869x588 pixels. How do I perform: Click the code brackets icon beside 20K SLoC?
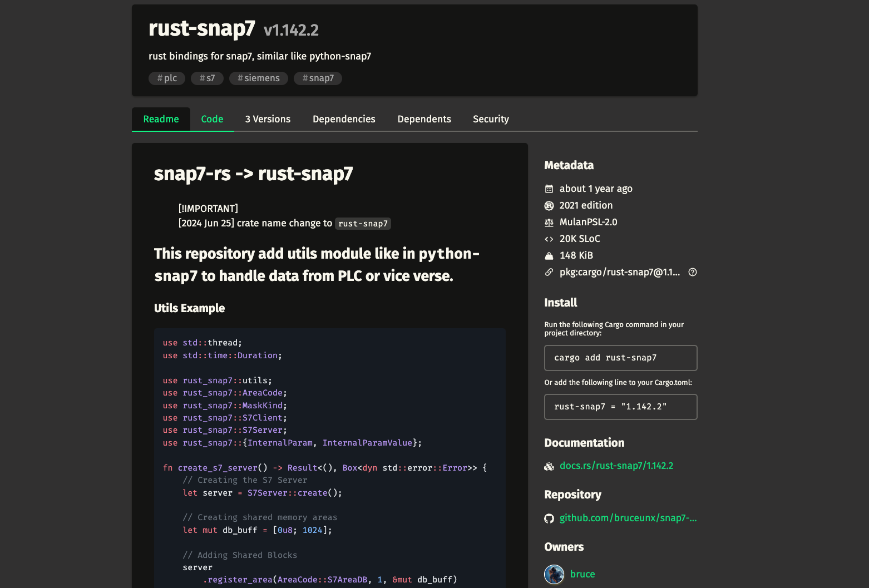pos(549,239)
